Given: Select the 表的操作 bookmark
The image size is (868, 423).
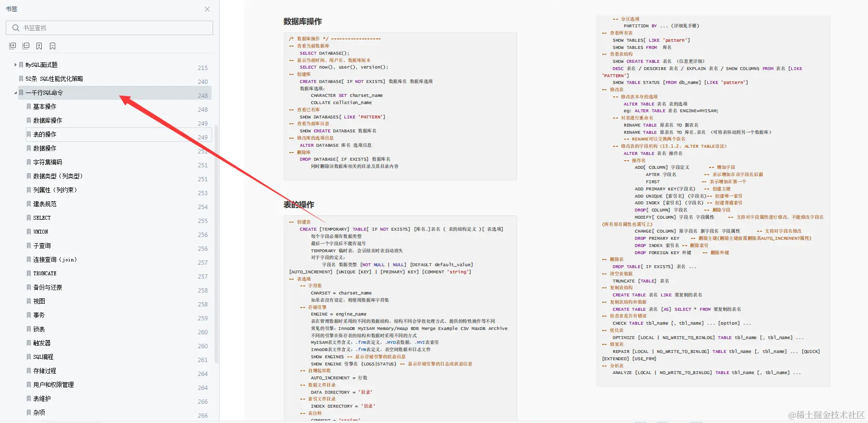Looking at the screenshot, I should (45, 134).
